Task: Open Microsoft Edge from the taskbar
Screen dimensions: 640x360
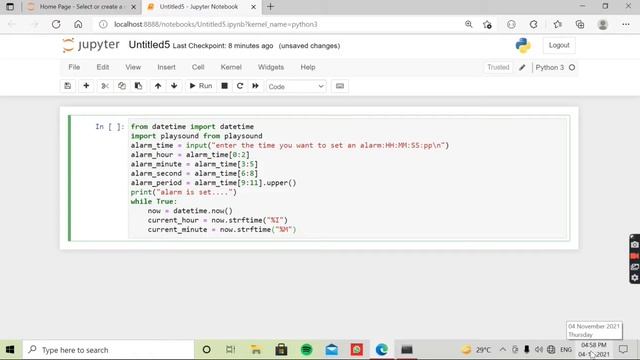Action: (x=382, y=350)
